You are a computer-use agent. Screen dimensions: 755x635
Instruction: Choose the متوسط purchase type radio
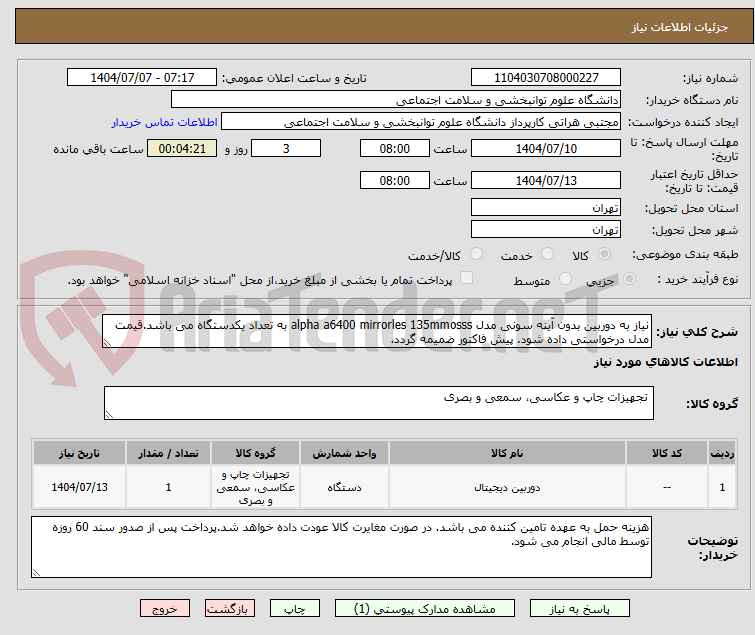pyautogui.click(x=565, y=279)
